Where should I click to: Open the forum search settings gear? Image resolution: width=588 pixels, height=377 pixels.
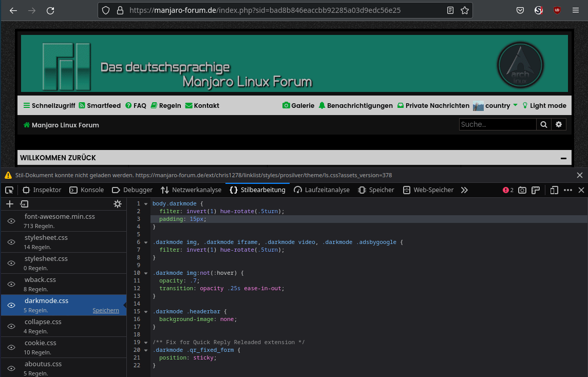559,124
